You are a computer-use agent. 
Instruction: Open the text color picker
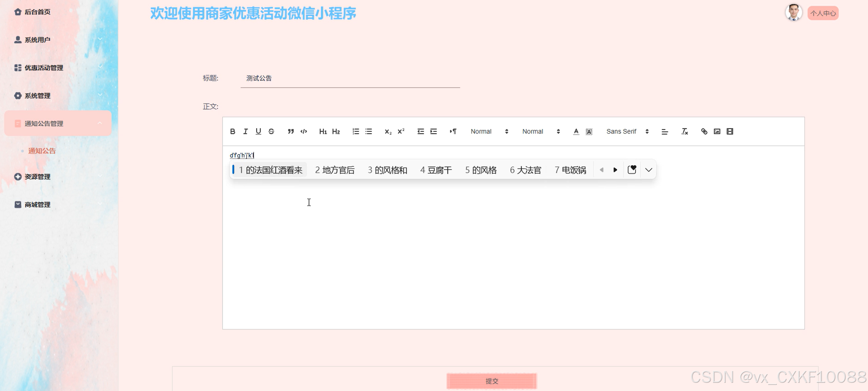tap(576, 131)
